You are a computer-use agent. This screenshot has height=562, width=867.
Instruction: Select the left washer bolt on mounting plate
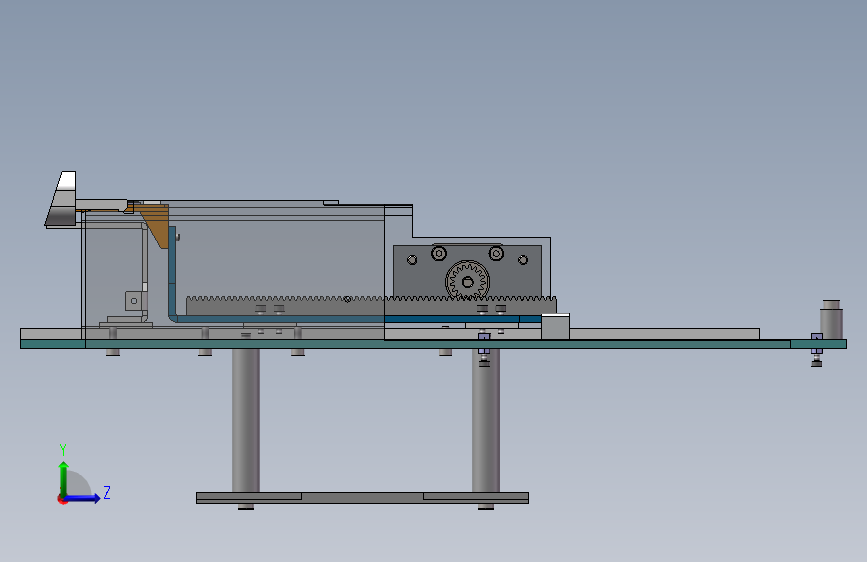pos(439,253)
